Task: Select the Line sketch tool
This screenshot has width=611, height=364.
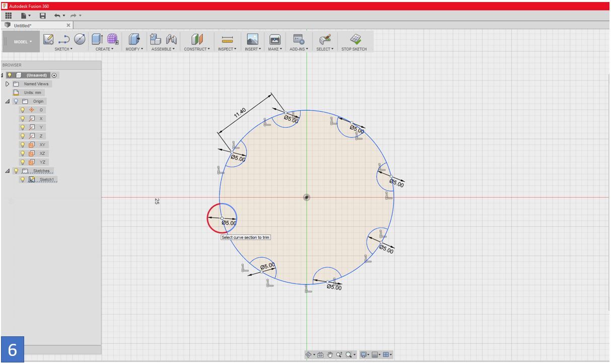Action: [64, 39]
